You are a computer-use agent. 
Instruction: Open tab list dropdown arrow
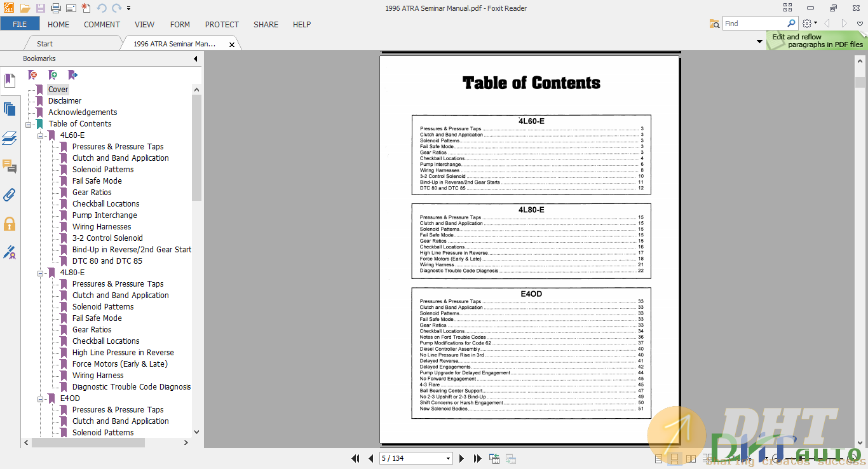click(760, 42)
